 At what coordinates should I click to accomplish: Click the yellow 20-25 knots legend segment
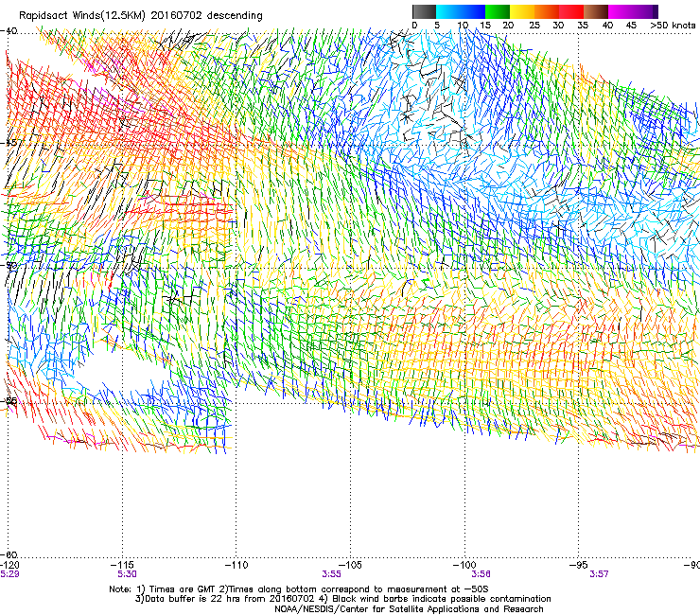tap(522, 11)
